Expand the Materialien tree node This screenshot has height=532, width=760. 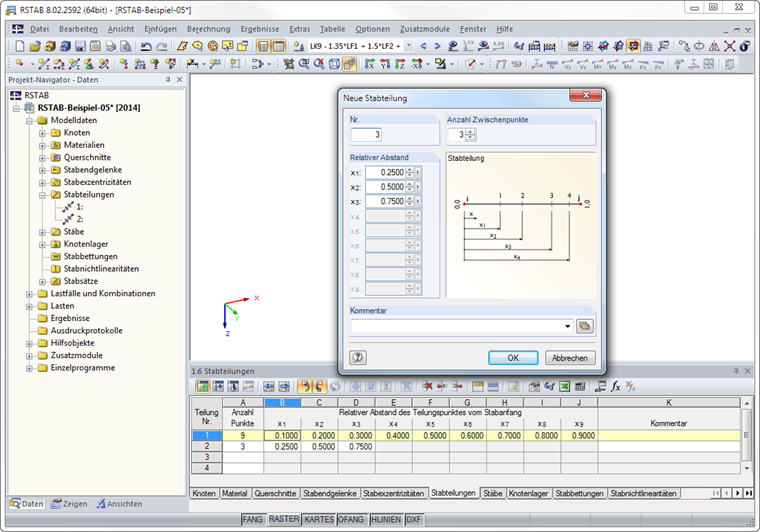pyautogui.click(x=43, y=145)
